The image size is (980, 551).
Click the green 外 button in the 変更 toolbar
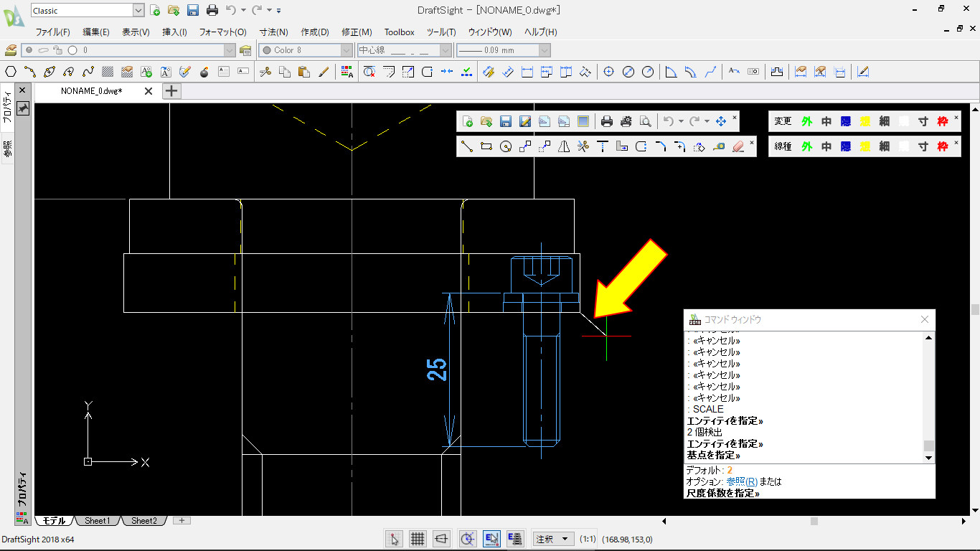pyautogui.click(x=806, y=121)
